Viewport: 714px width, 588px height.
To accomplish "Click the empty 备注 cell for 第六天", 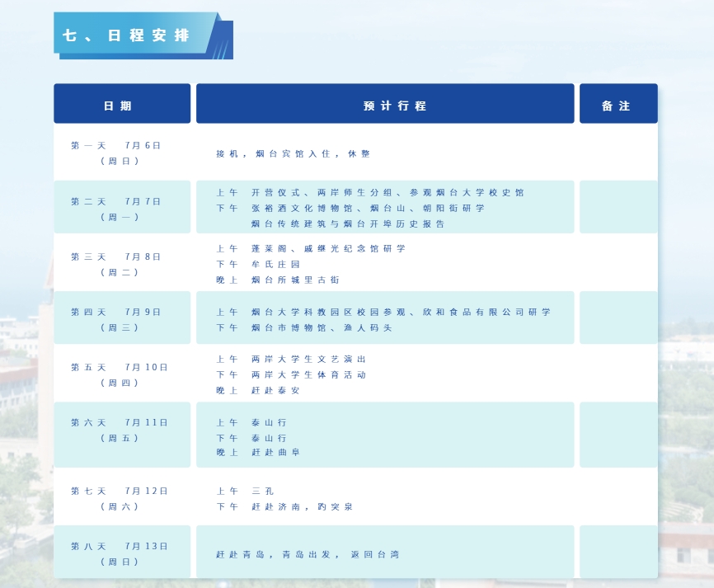I will [x=618, y=435].
